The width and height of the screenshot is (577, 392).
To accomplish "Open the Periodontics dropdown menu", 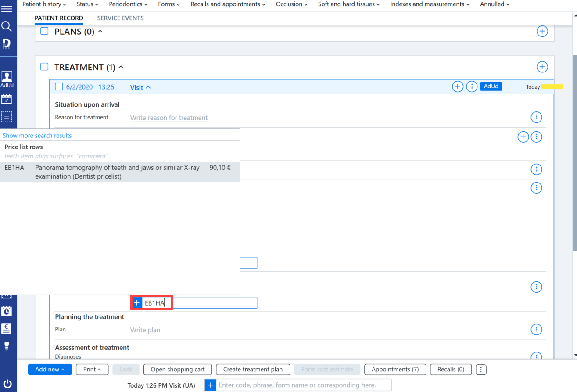I will 129,4.
